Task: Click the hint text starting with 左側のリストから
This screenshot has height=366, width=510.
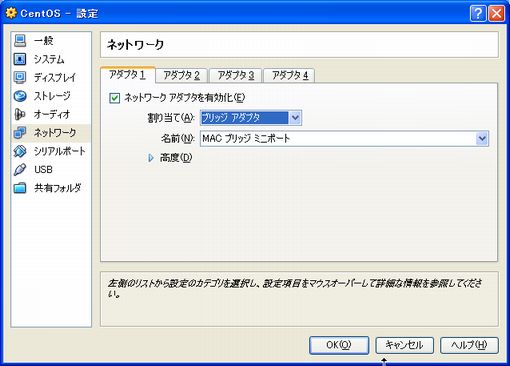Action: pos(295,289)
